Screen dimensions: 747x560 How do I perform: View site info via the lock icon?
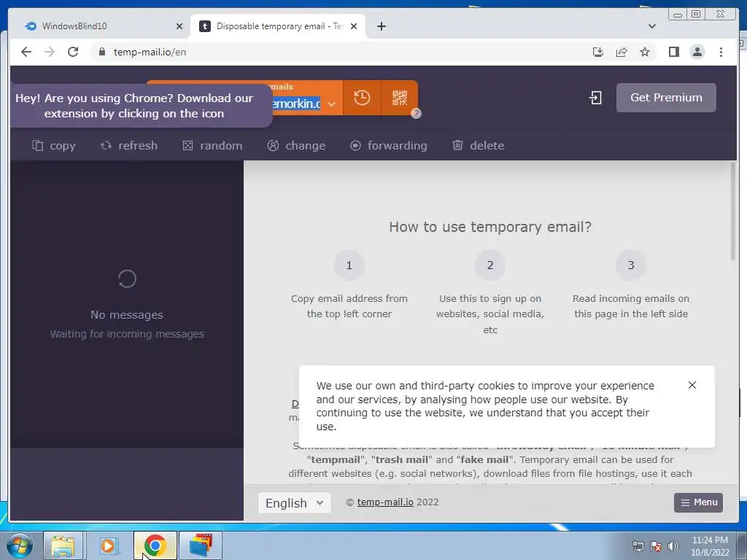tap(101, 52)
